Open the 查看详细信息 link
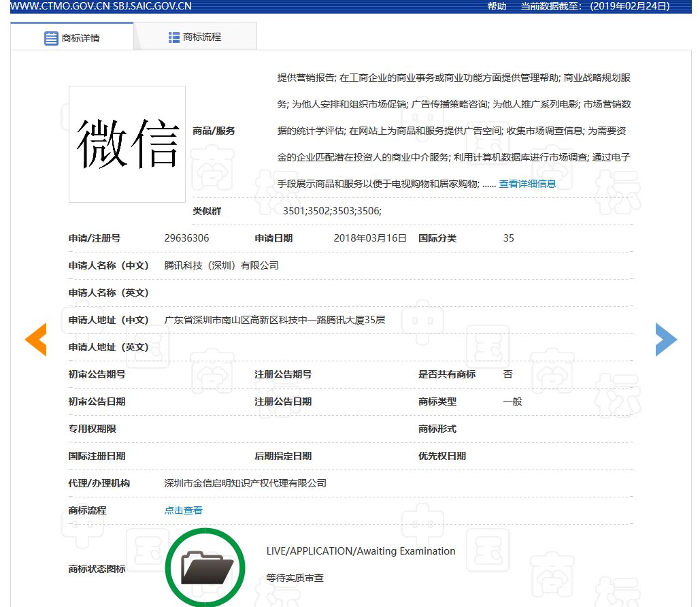 pos(527,184)
